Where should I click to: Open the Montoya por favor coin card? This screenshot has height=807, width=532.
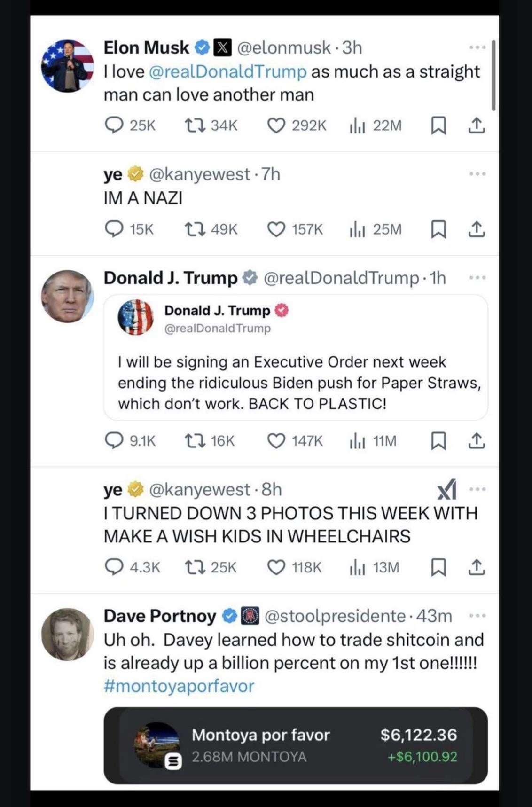pyautogui.click(x=296, y=745)
